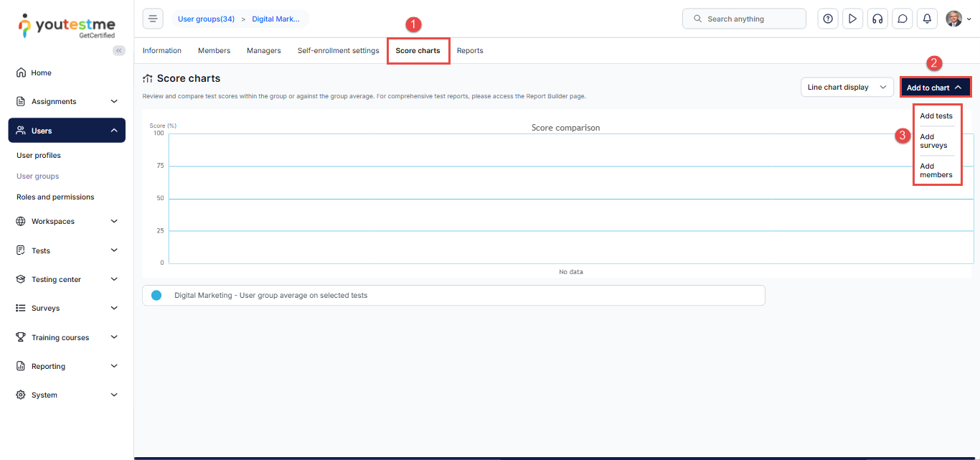Open the headphones support icon
The width and height of the screenshot is (980, 460).
coord(877,19)
